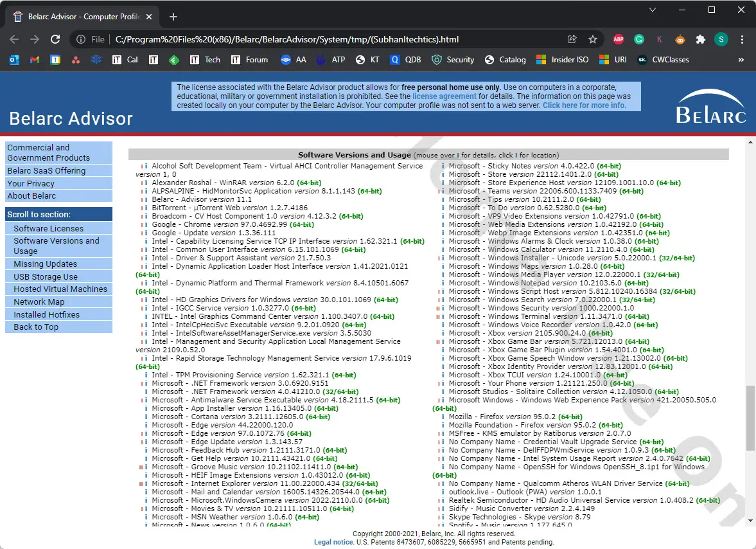Open the ATP bookmark

point(330,60)
